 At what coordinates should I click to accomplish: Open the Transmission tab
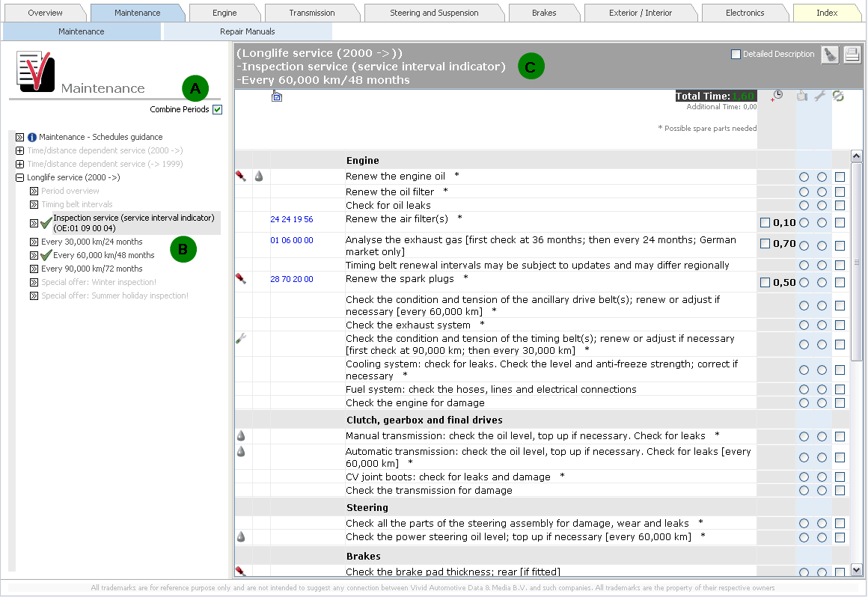[312, 13]
